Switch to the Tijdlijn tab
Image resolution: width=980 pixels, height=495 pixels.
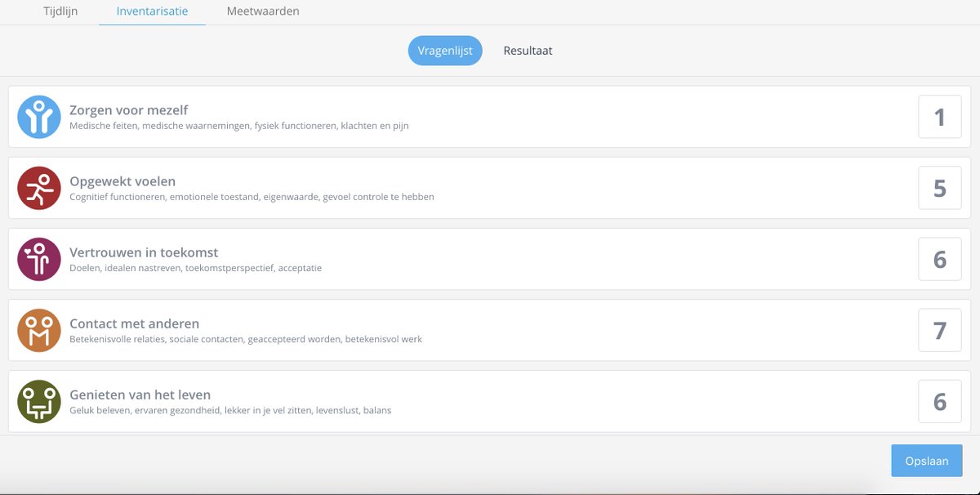pos(60,11)
